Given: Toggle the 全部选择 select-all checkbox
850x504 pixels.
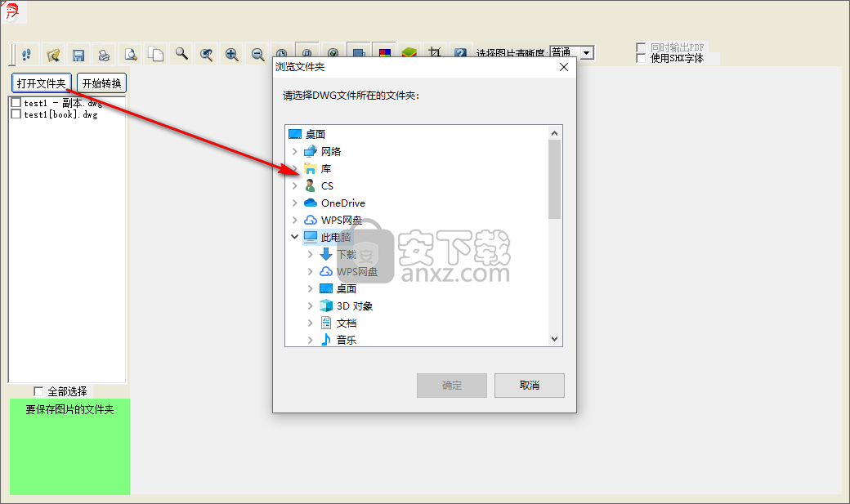Looking at the screenshot, I should click(x=38, y=390).
